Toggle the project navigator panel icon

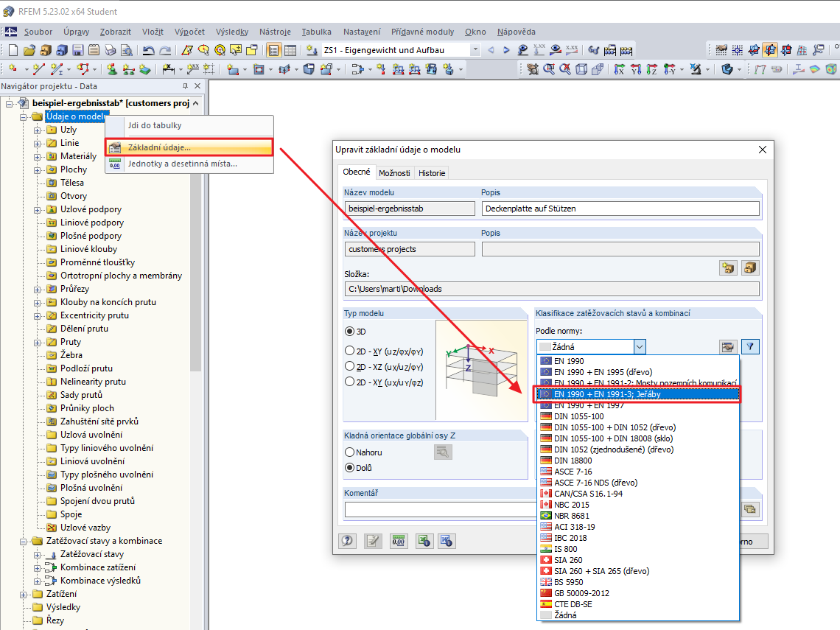[x=274, y=50]
